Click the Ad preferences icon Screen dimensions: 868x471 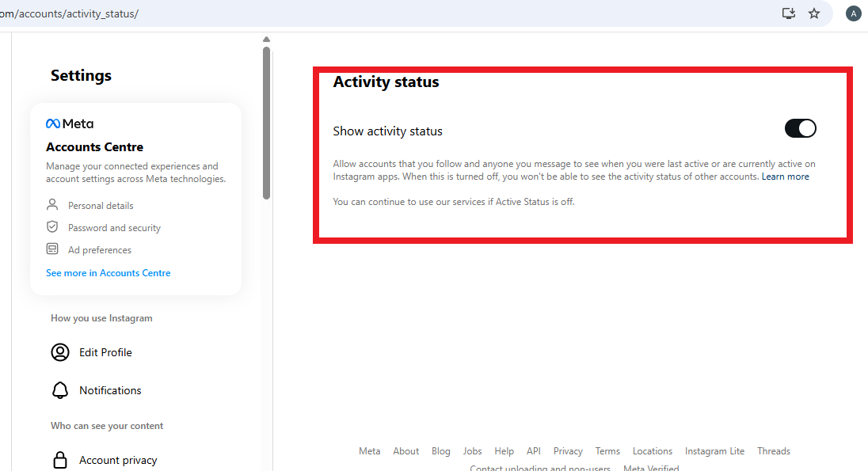click(52, 249)
